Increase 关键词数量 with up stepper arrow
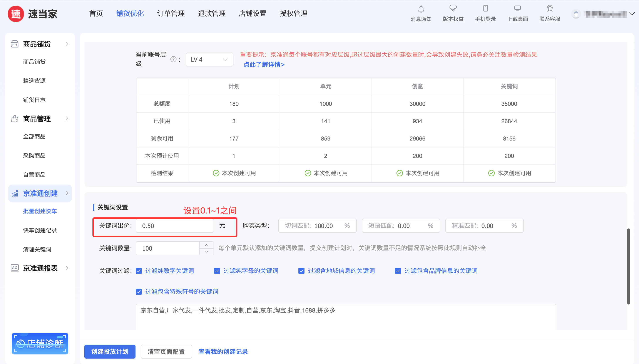The width and height of the screenshot is (639, 364). coord(206,245)
